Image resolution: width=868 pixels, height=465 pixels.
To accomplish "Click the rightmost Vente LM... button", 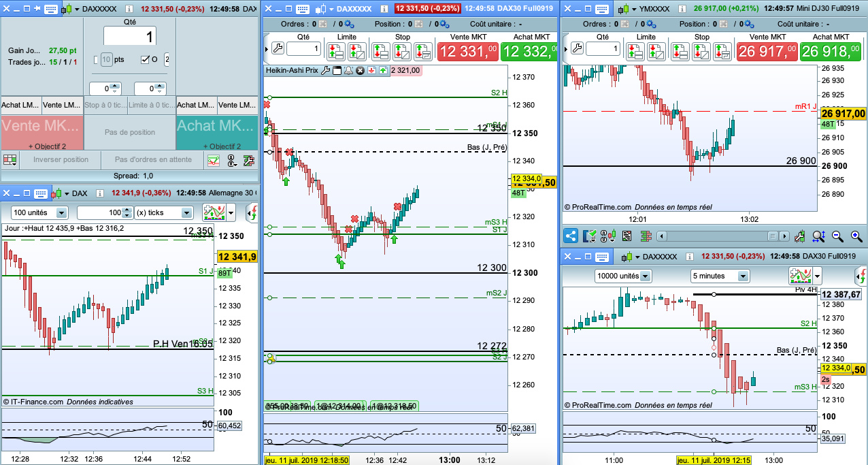I will tap(237, 105).
